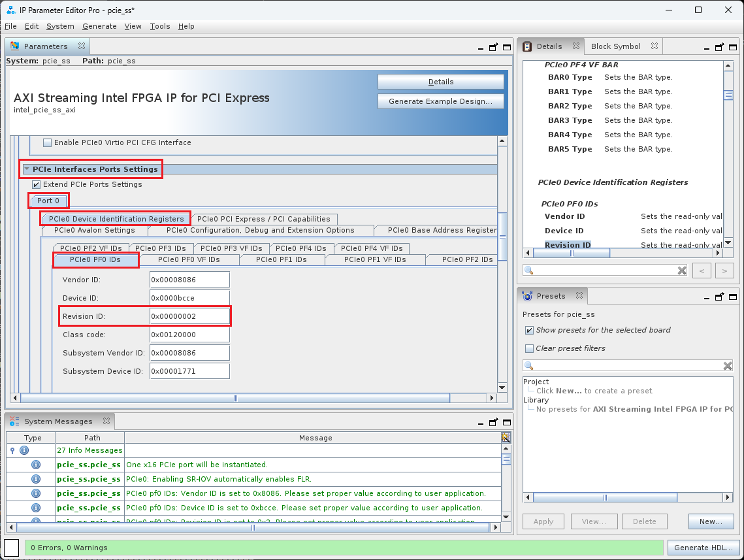Check Clear preset filters option
744x560 pixels.
pos(529,348)
